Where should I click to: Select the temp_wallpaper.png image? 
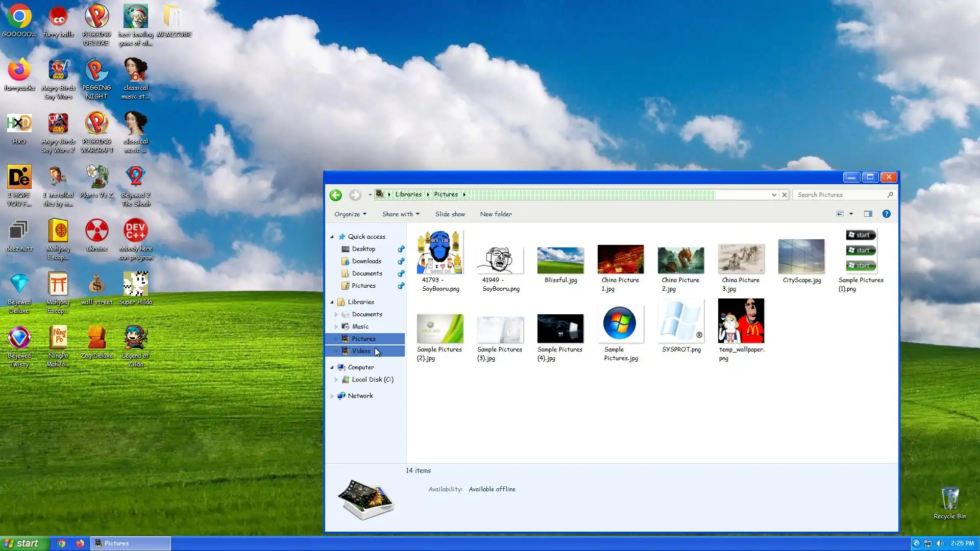(x=741, y=321)
